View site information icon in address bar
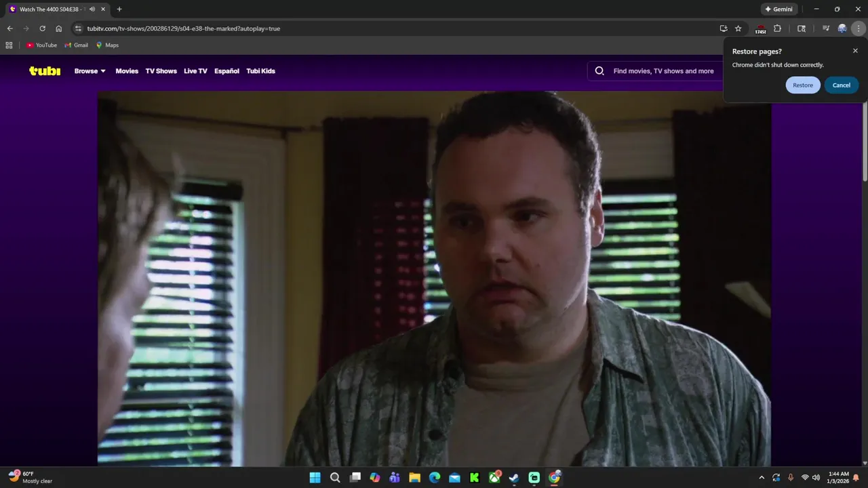868x488 pixels. 78,28
